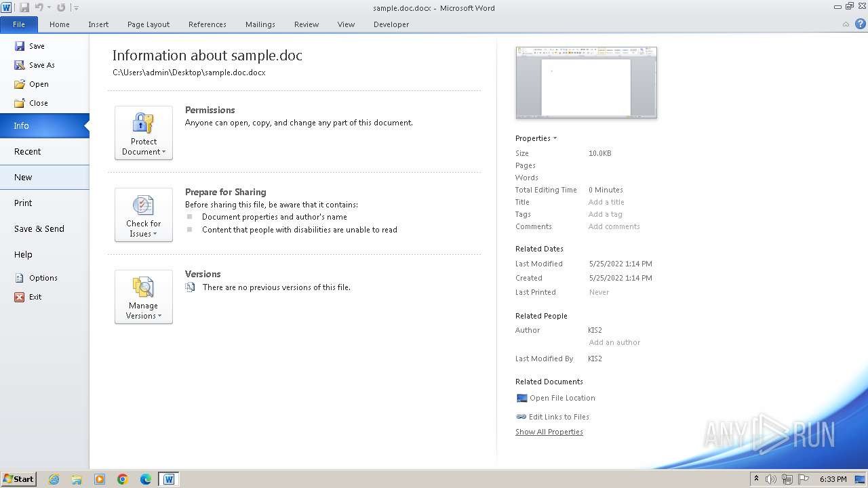868x488 pixels.
Task: Click the 'Add comments' field
Action: click(x=614, y=226)
